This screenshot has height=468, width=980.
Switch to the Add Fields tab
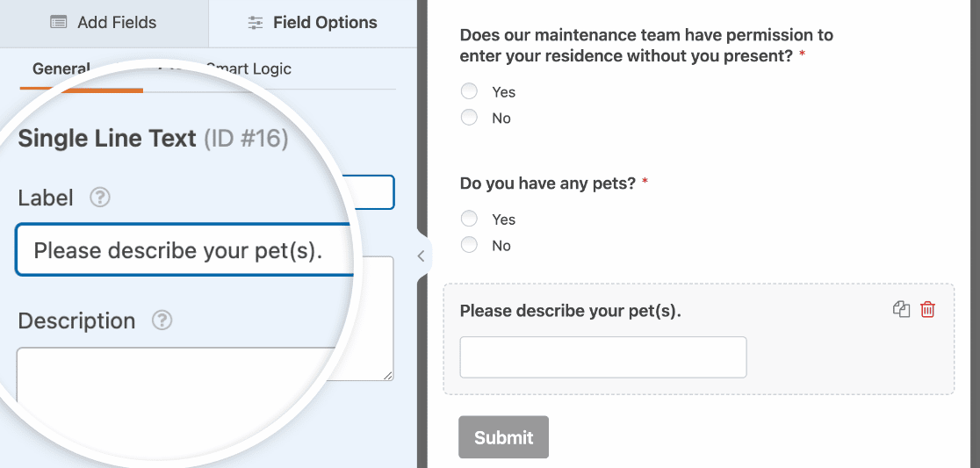pyautogui.click(x=104, y=23)
